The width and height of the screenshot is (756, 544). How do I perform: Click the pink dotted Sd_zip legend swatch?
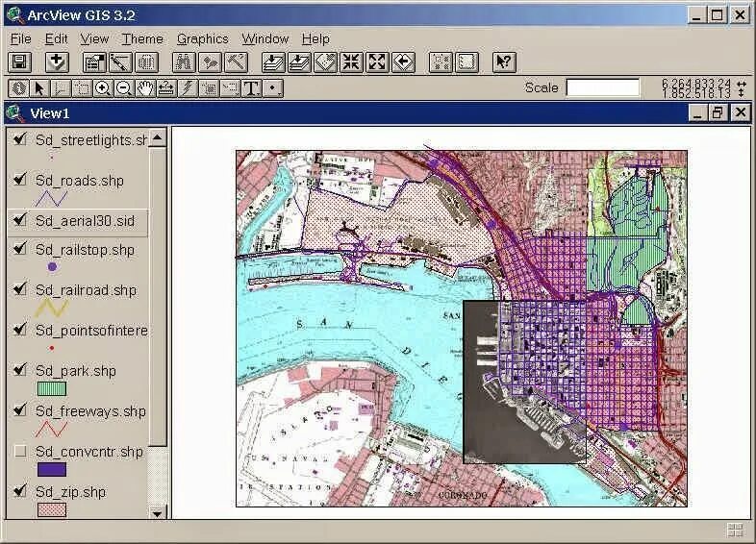[52, 509]
